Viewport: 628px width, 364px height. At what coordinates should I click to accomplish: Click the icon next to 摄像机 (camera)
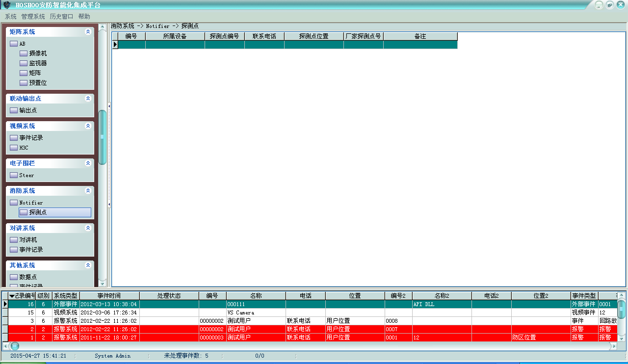pyautogui.click(x=24, y=53)
